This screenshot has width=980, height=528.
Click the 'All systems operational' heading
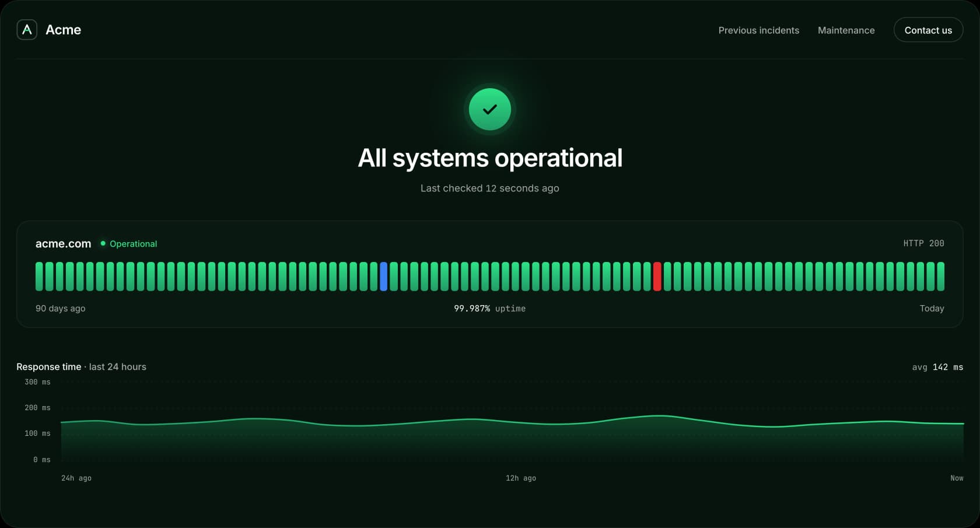pos(490,158)
